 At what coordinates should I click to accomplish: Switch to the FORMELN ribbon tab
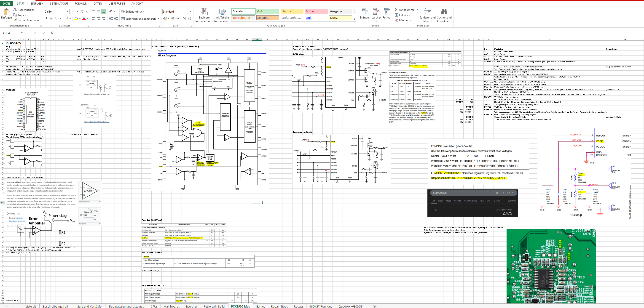[81, 3]
